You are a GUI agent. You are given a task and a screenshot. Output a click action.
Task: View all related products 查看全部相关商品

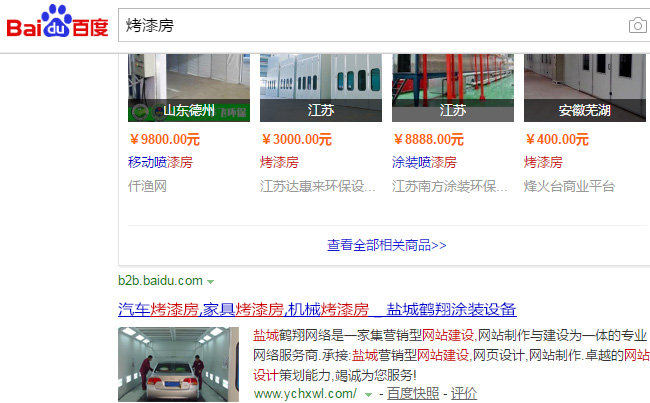(386, 245)
